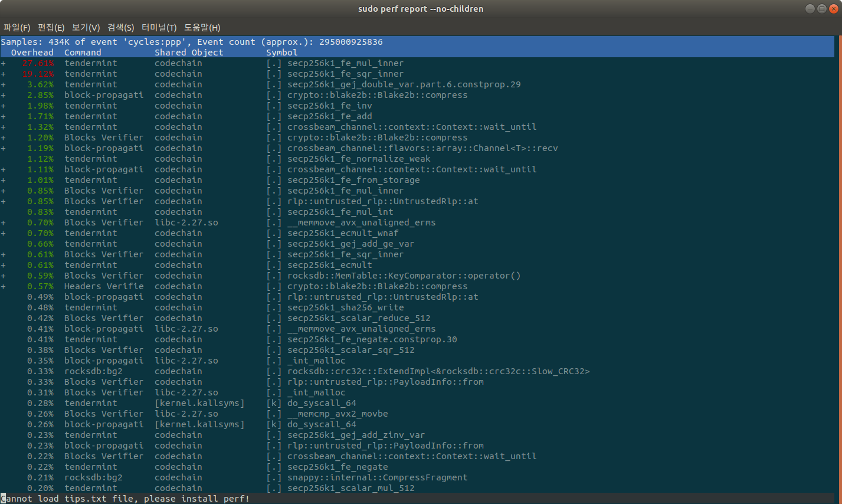
Task: Open the 보기(V) menu
Action: click(x=84, y=27)
